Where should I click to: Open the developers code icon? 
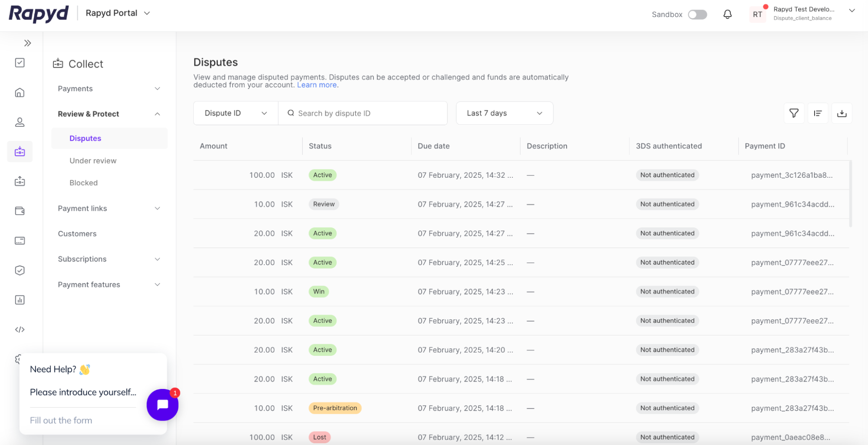(x=20, y=329)
